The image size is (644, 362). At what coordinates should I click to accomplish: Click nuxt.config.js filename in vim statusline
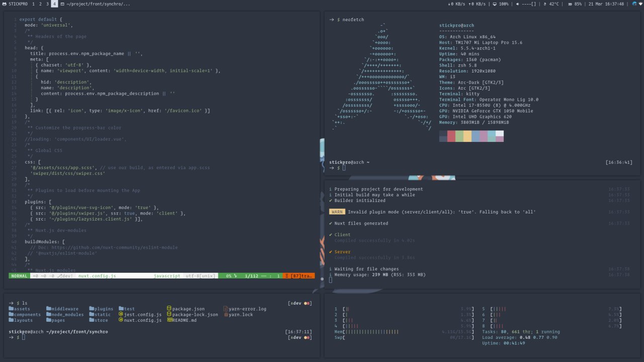[x=97, y=276]
